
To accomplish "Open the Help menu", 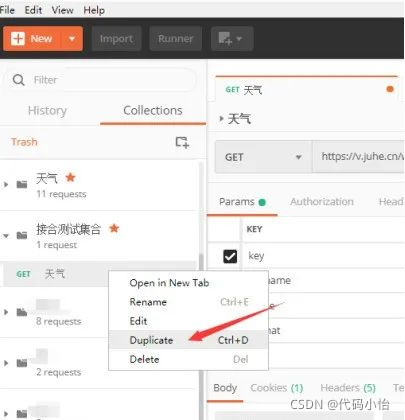I will pyautogui.click(x=94, y=10).
